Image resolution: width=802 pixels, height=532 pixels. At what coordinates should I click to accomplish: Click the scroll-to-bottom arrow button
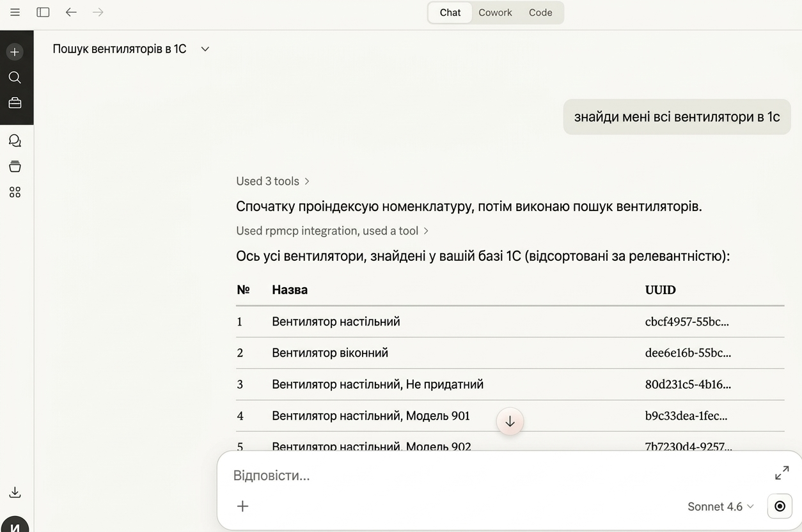coord(510,422)
